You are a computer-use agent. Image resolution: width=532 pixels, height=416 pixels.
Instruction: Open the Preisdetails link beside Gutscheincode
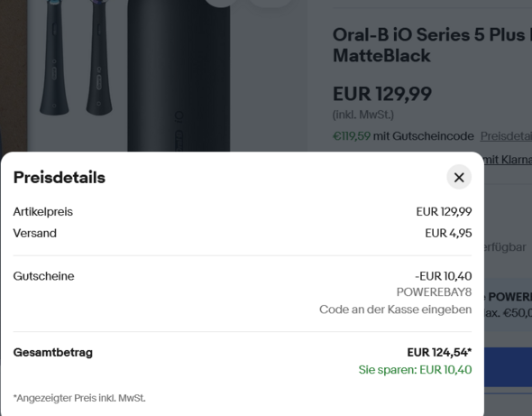(x=506, y=136)
